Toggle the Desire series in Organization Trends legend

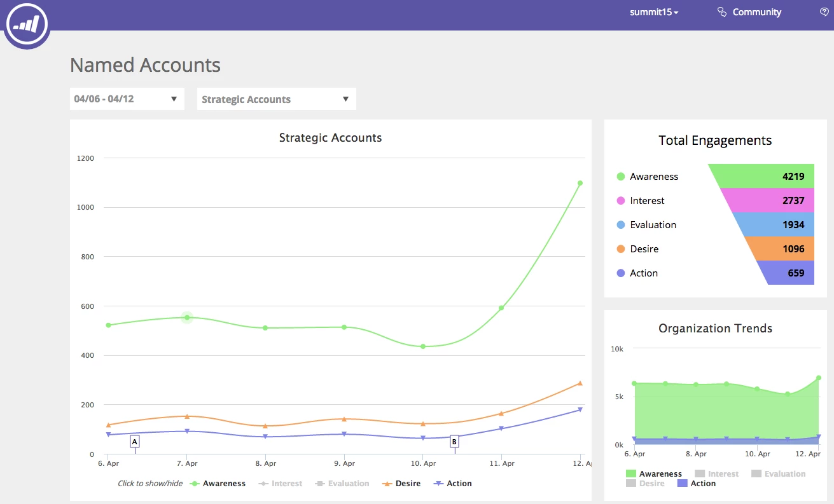(645, 484)
